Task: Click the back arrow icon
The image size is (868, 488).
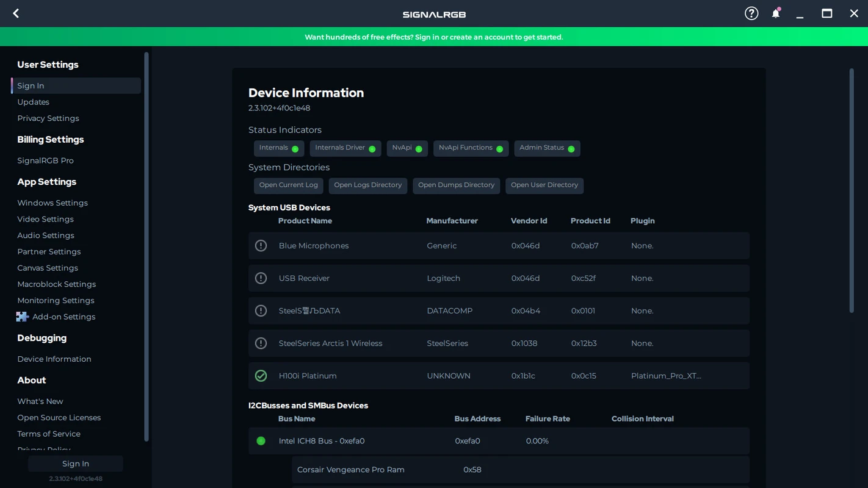Action: [16, 13]
